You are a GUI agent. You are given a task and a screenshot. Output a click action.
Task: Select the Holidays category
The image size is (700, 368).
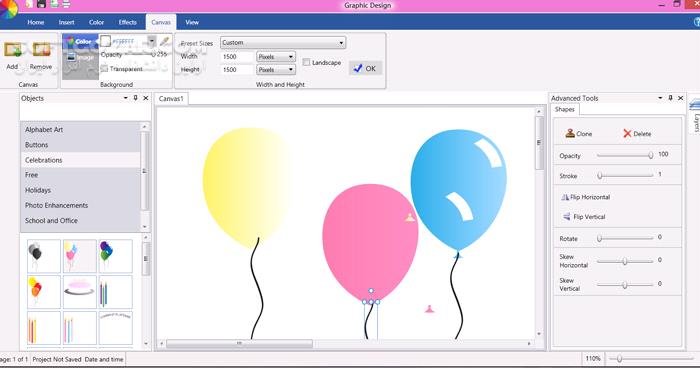point(80,190)
